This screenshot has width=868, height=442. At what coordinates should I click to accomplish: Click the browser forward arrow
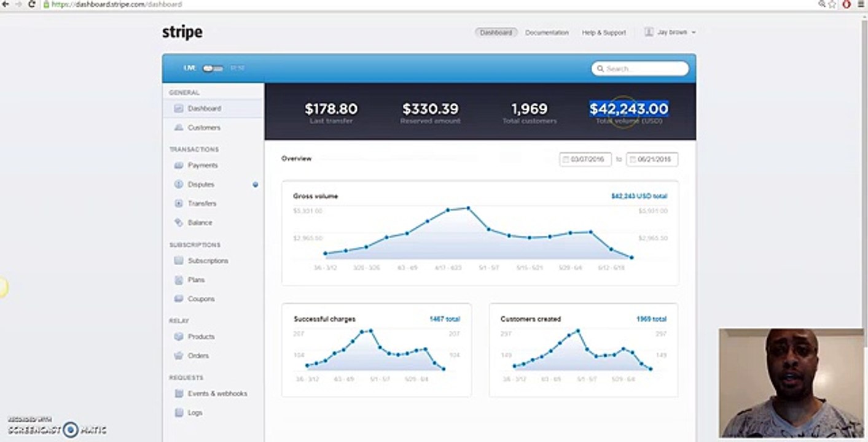pyautogui.click(x=18, y=4)
